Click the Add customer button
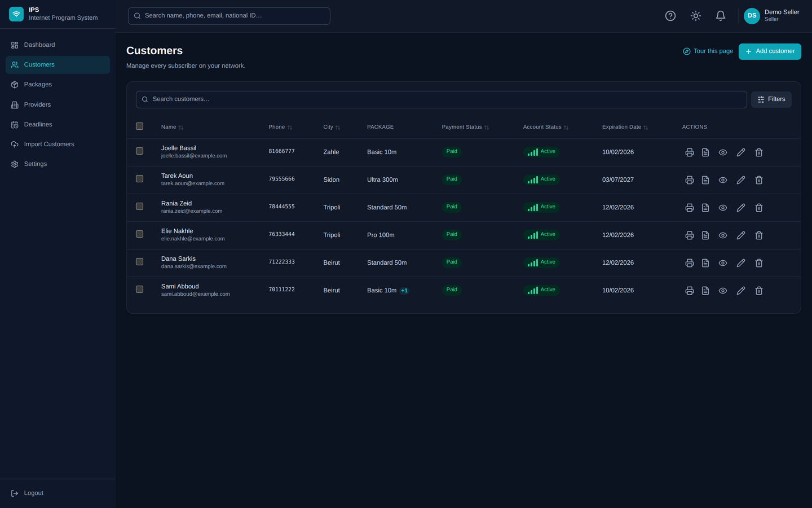 [x=770, y=51]
